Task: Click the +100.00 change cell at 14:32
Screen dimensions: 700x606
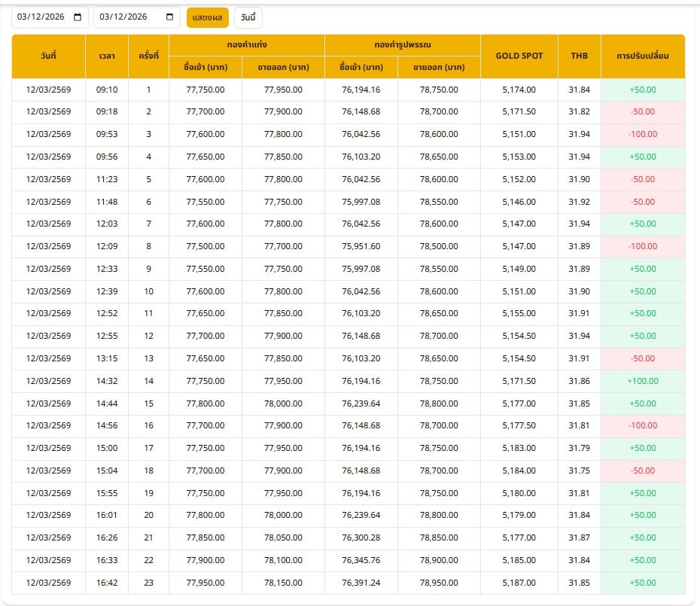Action: click(642, 381)
